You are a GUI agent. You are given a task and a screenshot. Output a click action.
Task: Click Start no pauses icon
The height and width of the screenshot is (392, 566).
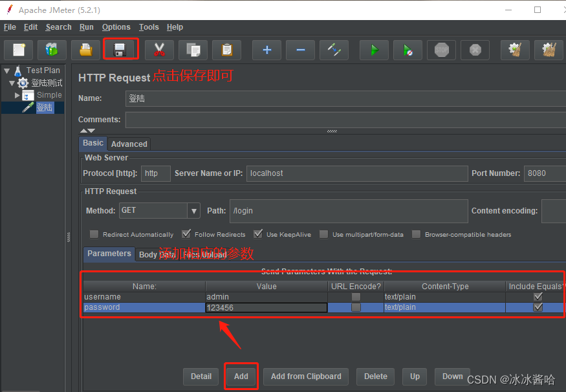click(x=408, y=50)
